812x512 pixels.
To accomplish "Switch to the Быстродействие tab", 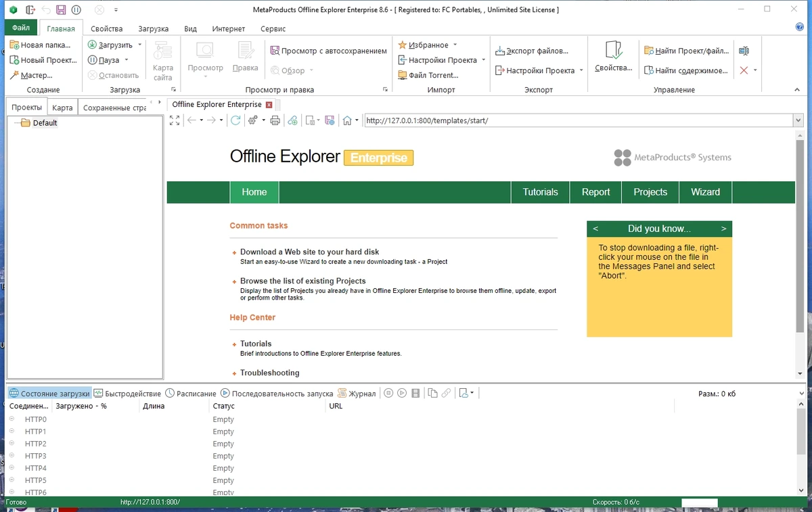I will pyautogui.click(x=127, y=393).
